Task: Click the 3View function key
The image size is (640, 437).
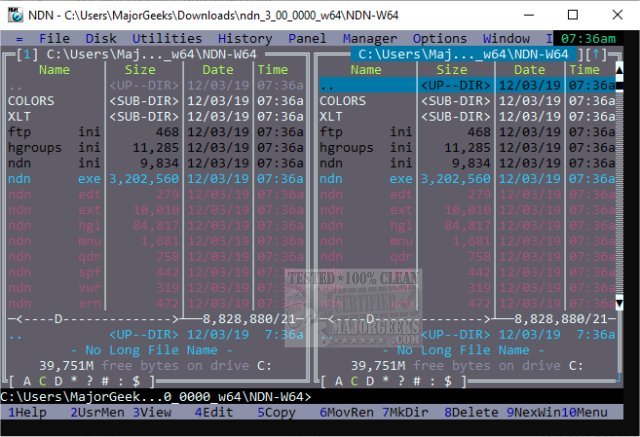Action: pyautogui.click(x=152, y=413)
